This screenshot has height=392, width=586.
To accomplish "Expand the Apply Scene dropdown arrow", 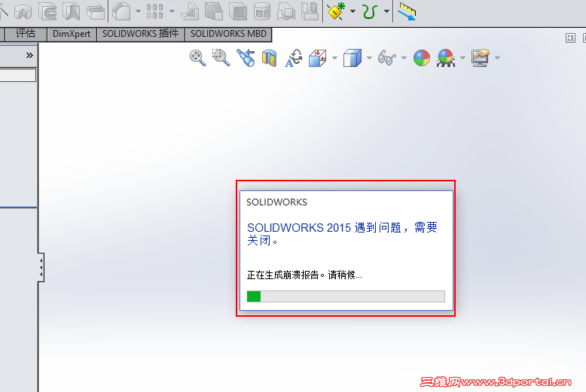I will click(462, 58).
